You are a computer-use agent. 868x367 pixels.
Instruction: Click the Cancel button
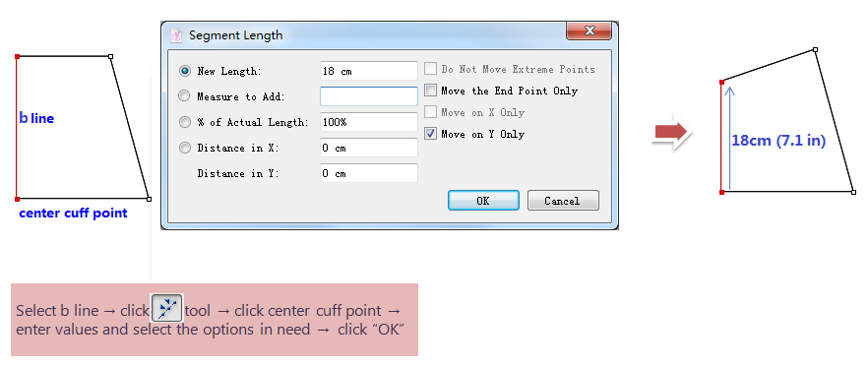pos(563,201)
